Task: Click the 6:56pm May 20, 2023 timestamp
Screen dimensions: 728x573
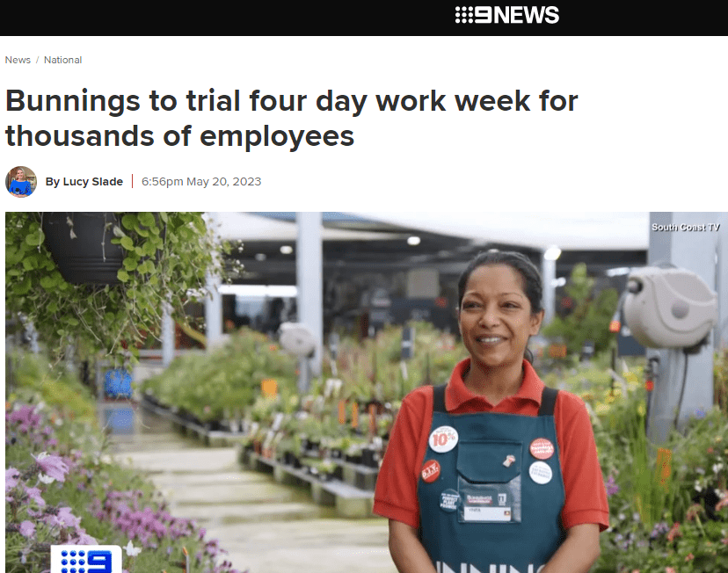Action: tap(201, 181)
